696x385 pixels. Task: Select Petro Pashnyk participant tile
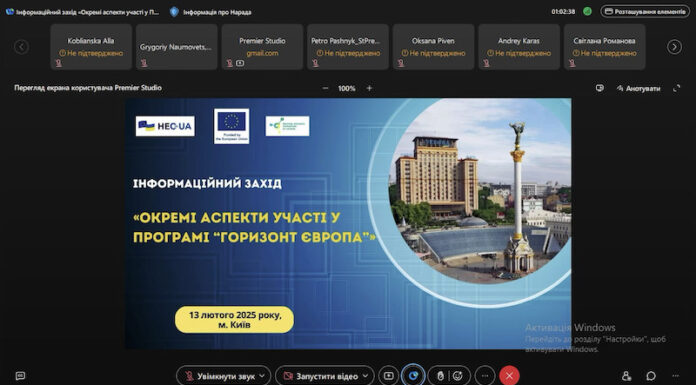point(348,47)
